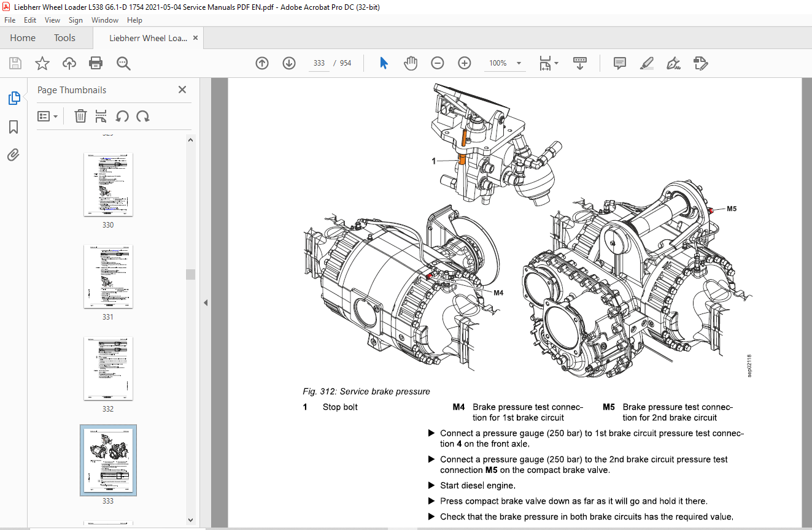Choose the Hand pan tool
The width and height of the screenshot is (812, 530).
tap(411, 63)
